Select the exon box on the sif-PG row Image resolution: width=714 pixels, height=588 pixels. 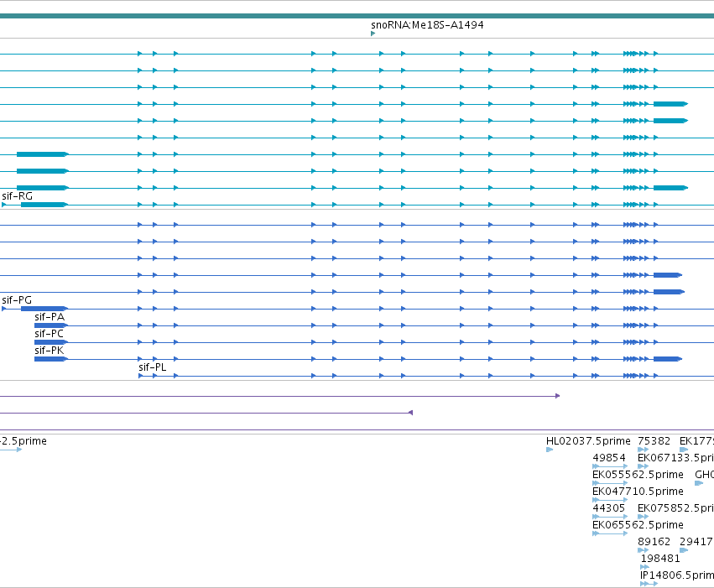44,309
